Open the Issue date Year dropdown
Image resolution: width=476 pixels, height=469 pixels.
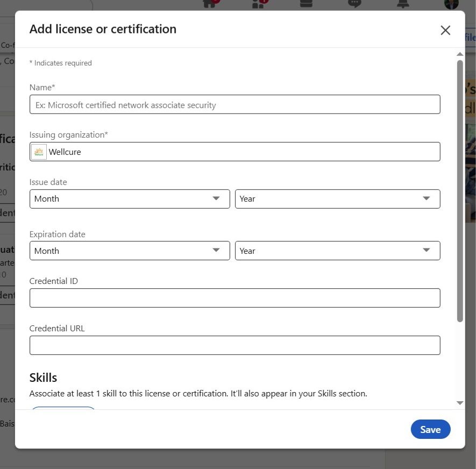(x=337, y=199)
